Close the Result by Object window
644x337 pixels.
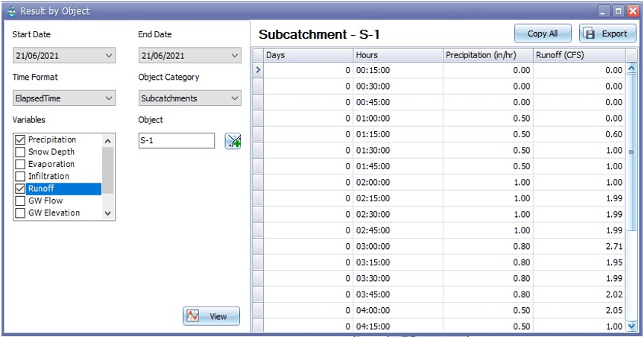[633, 11]
